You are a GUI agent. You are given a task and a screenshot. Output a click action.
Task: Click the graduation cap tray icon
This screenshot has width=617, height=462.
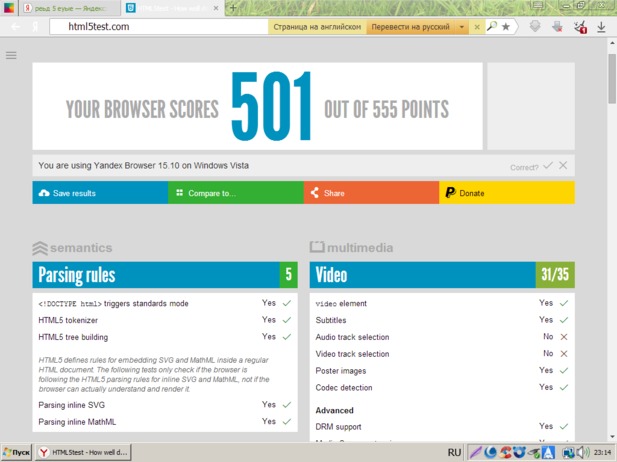click(534, 453)
